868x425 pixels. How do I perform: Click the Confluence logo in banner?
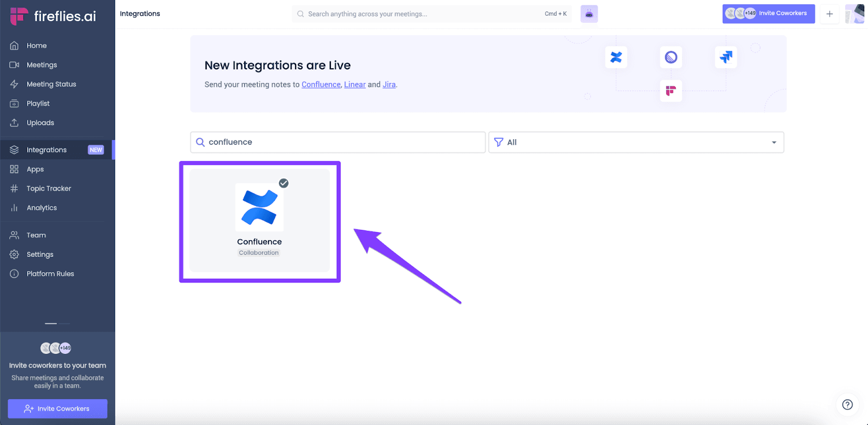pyautogui.click(x=616, y=57)
